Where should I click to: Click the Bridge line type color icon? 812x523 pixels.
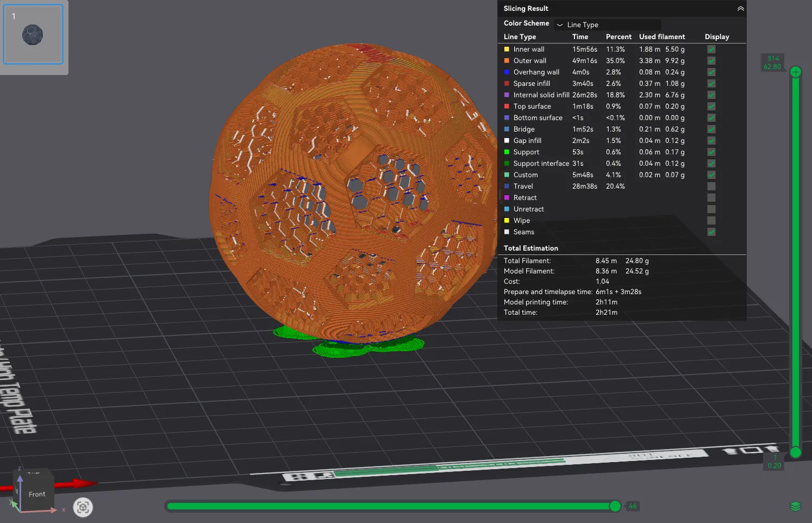(x=507, y=129)
